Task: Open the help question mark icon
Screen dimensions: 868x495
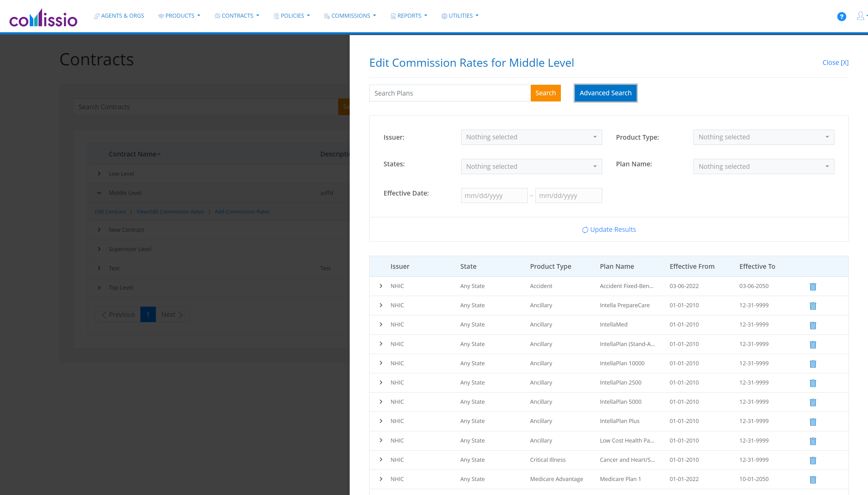Action: pos(842,16)
